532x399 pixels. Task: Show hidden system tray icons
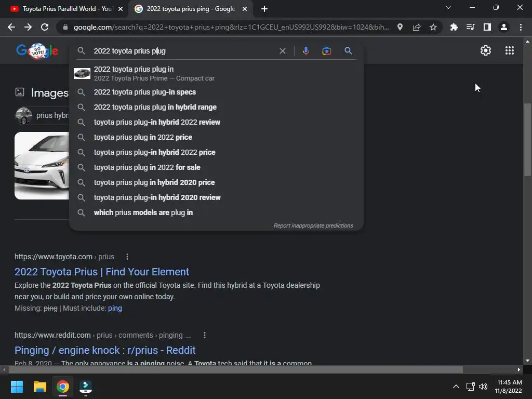456,387
